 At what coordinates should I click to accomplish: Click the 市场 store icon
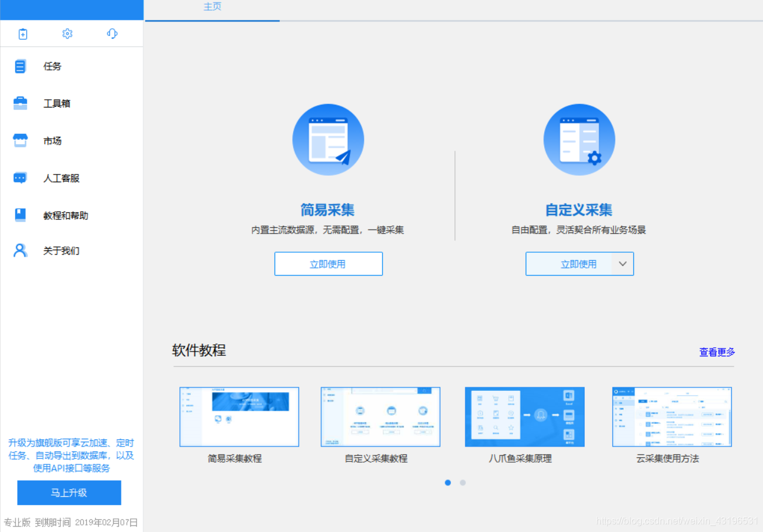pos(20,140)
